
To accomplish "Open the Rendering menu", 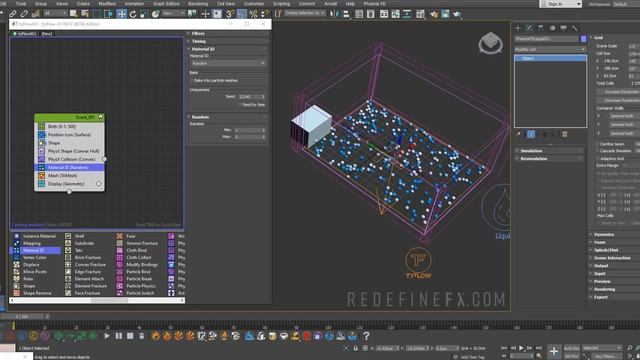I will click(x=198, y=3).
